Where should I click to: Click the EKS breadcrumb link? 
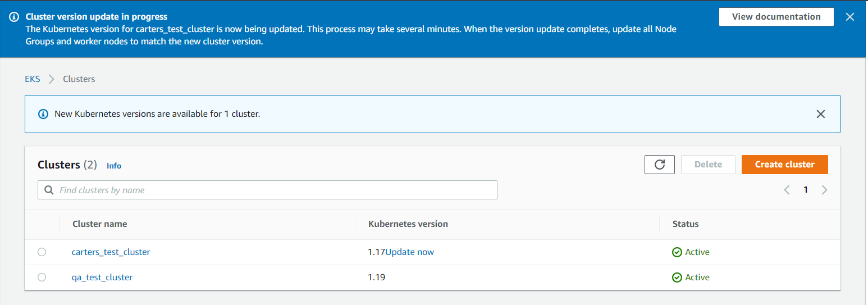tap(33, 79)
